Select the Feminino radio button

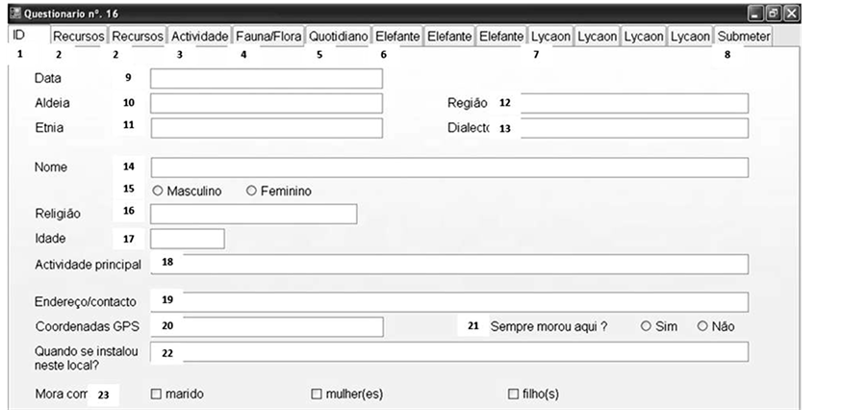pyautogui.click(x=252, y=192)
